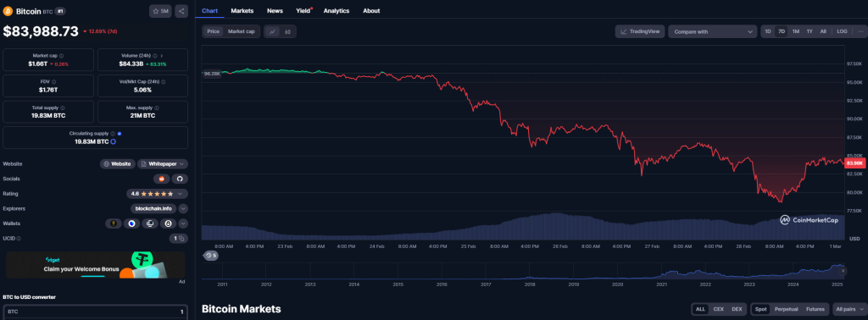This screenshot has height=320, width=868.
Task: Click the verified badge beside Circulating supply
Action: coord(120,134)
